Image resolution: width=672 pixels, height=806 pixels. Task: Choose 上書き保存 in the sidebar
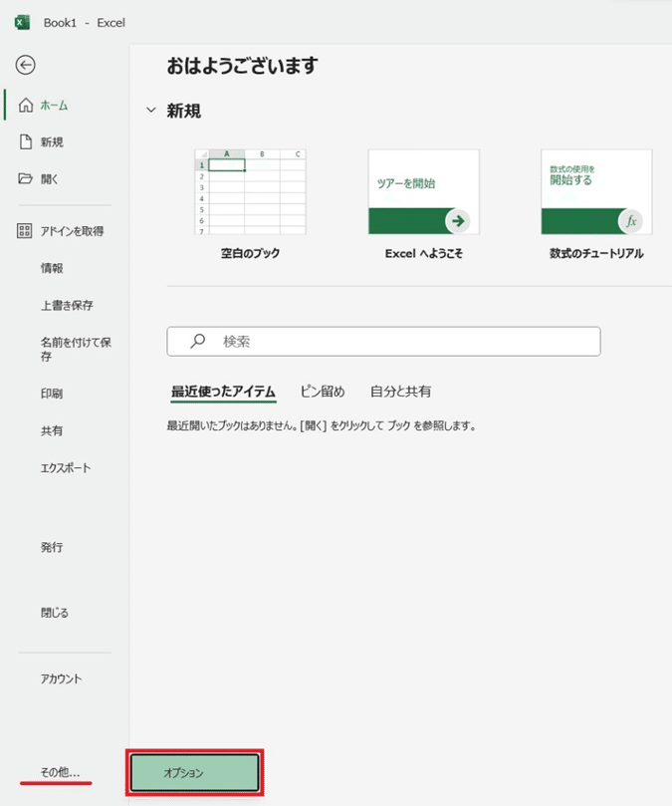[x=67, y=305]
